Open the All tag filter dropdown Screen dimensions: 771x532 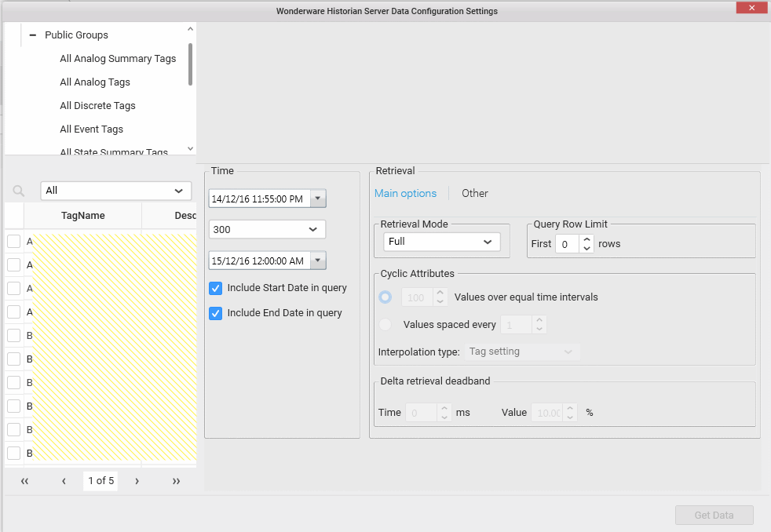point(116,191)
